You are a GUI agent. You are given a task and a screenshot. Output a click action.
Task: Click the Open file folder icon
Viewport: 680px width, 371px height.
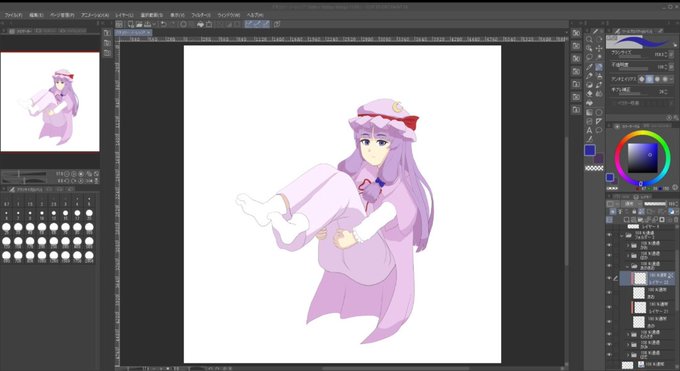click(139, 24)
